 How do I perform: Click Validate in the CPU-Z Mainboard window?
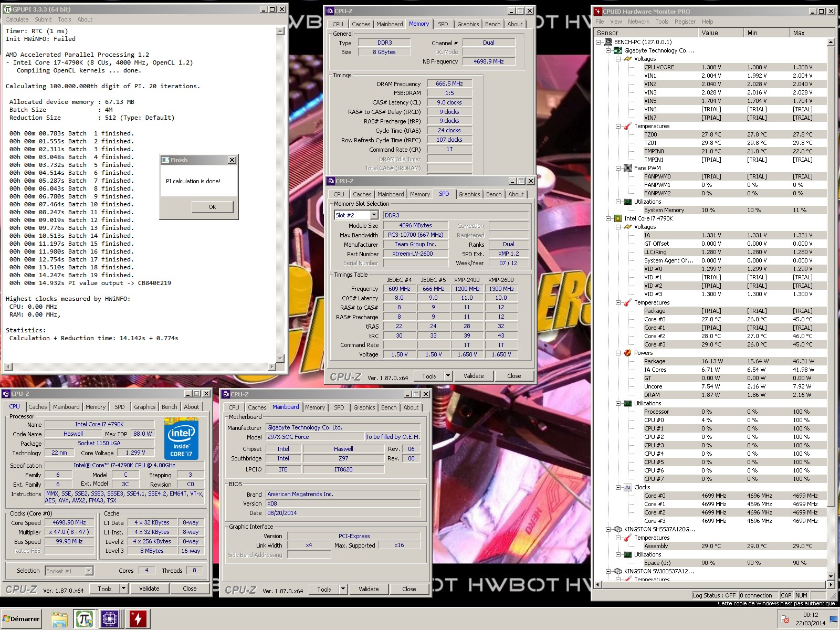[x=369, y=589]
